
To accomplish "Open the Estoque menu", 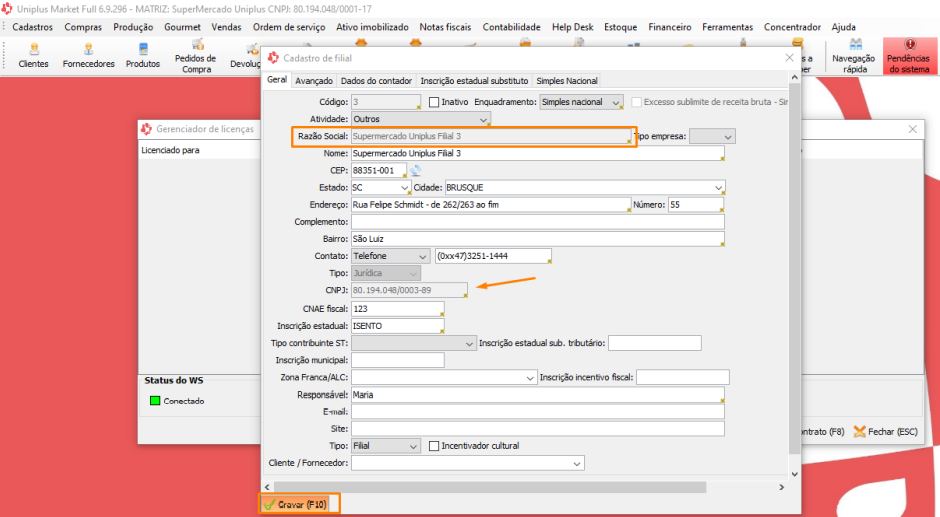I will pyautogui.click(x=620, y=27).
